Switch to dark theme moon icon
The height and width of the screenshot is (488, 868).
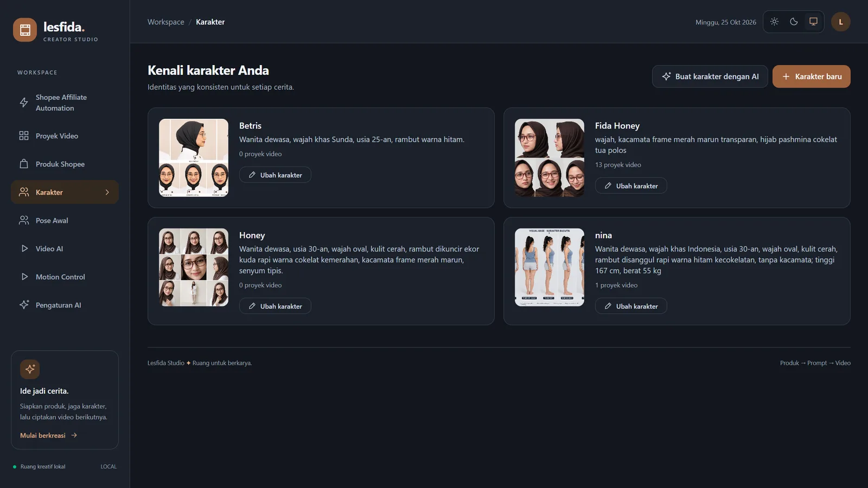[794, 22]
